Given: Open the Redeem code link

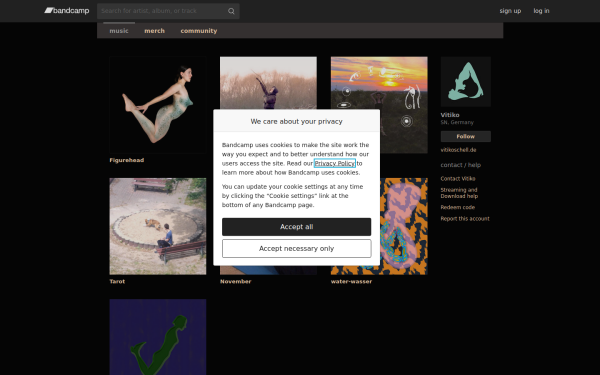Looking at the screenshot, I should tap(458, 207).
